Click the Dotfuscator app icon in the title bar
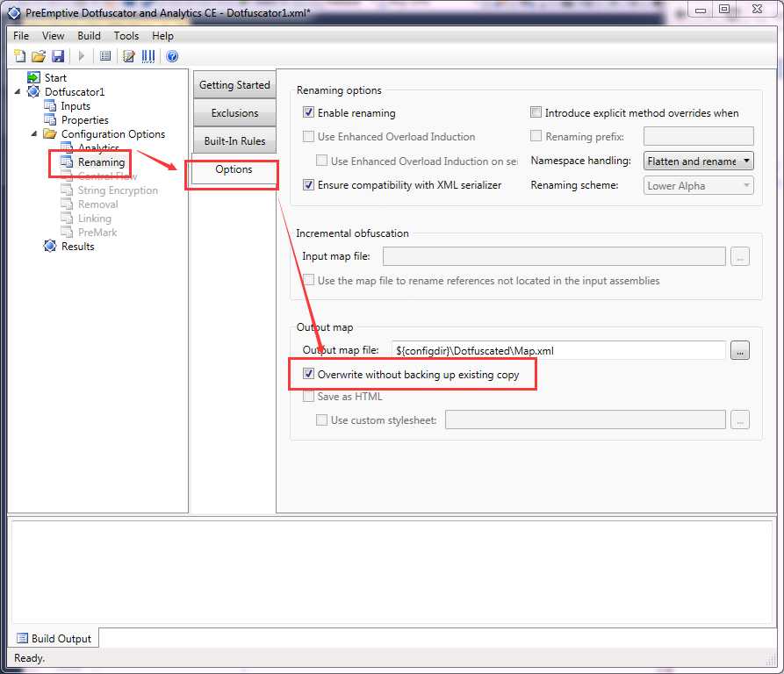Image resolution: width=784 pixels, height=674 pixels. pos(13,13)
